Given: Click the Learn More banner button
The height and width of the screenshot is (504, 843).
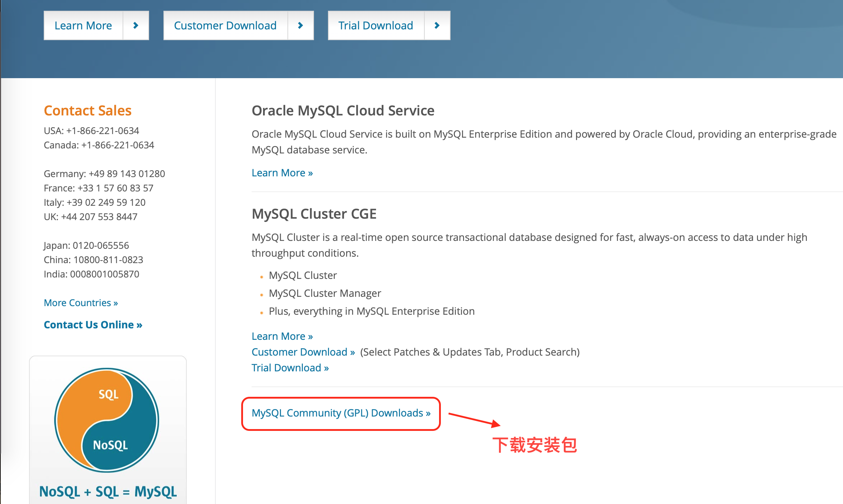Looking at the screenshot, I should pos(83,25).
